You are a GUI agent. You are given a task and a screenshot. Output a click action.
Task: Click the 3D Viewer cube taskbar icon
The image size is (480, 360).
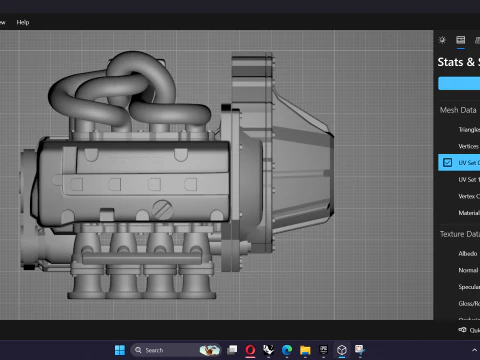point(342,350)
